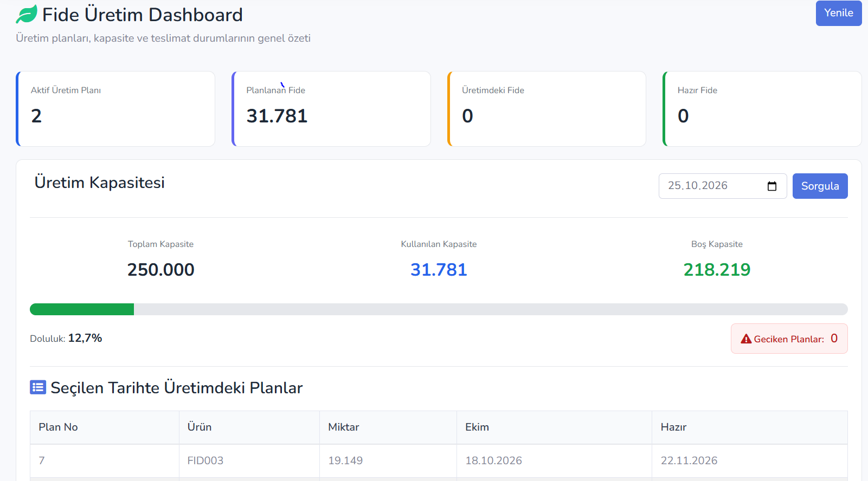The width and height of the screenshot is (868, 481).
Task: Click the Ekim column header
Action: 555,427
